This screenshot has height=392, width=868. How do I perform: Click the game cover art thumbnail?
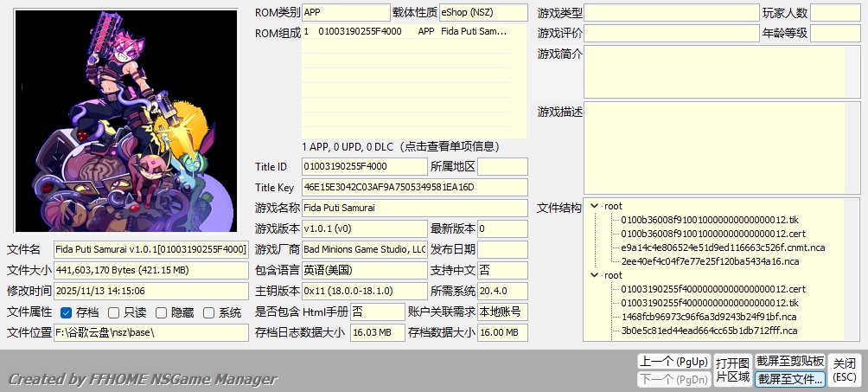126,120
